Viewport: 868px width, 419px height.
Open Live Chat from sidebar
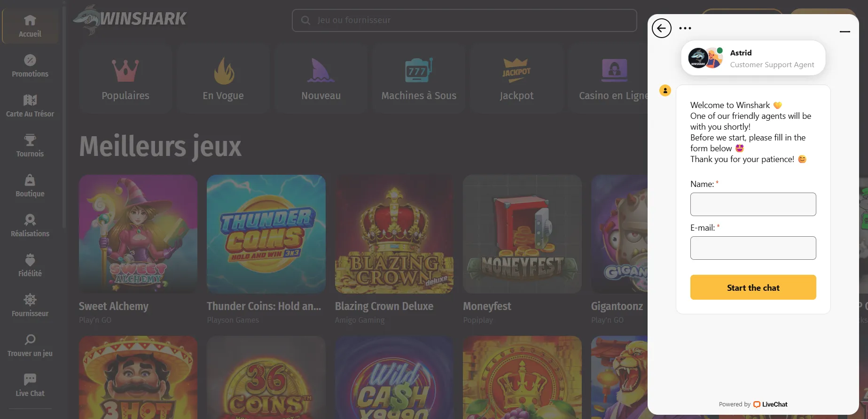(x=30, y=386)
